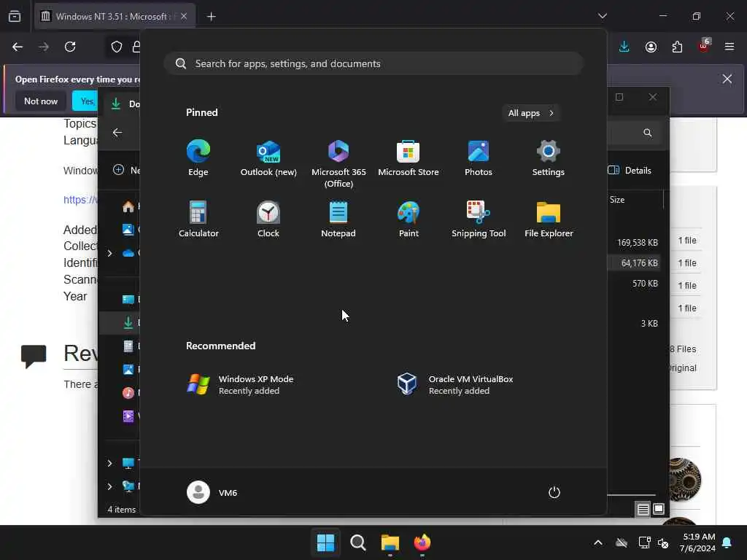This screenshot has height=560, width=747.
Task: Switch to Firefox from the taskbar
Action: tap(422, 542)
